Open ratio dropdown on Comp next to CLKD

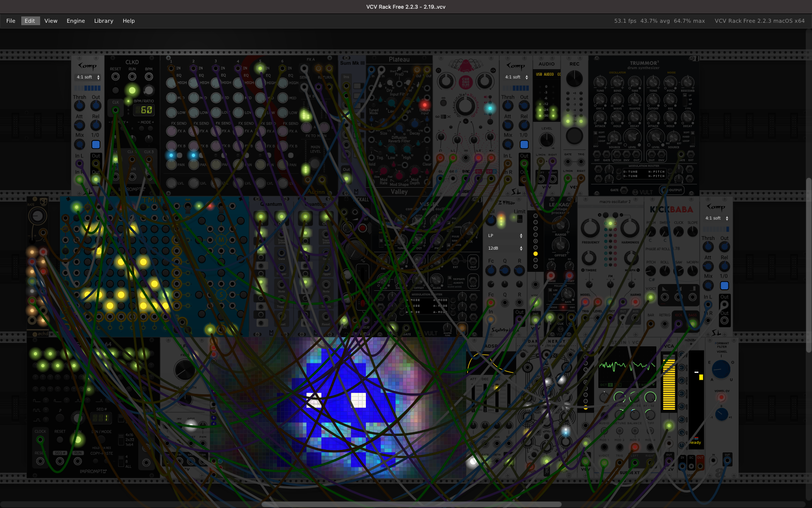[x=88, y=77]
